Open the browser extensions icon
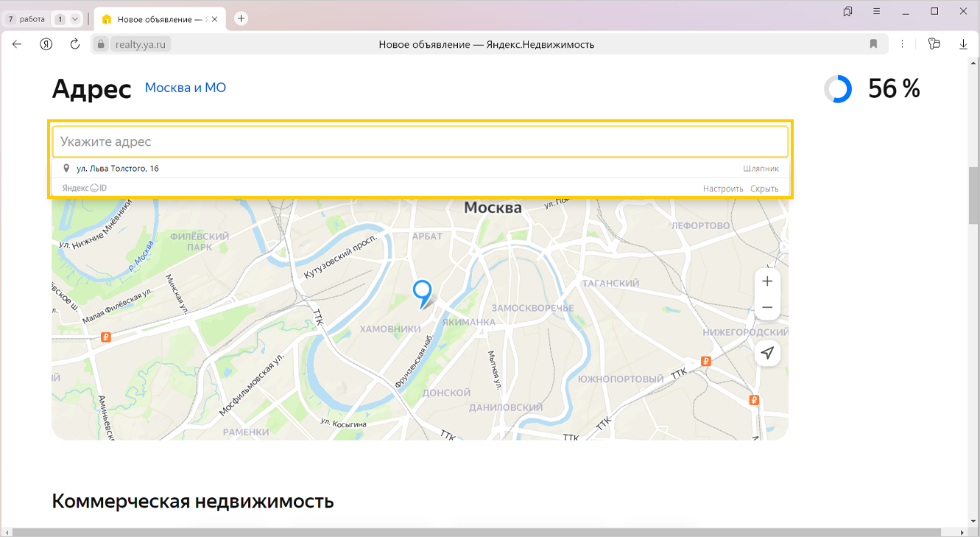Image resolution: width=980 pixels, height=537 pixels. click(x=934, y=44)
